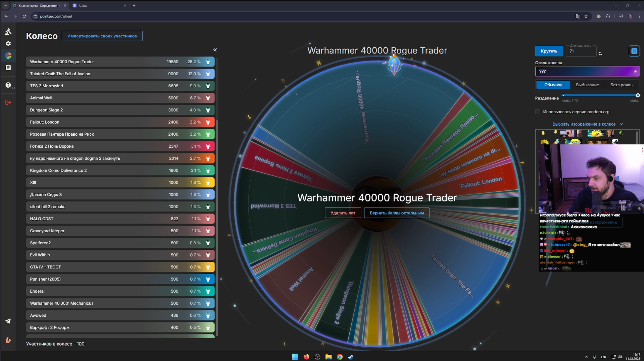Open the settings gear in sidebar
The image size is (644, 361).
pos(8,44)
